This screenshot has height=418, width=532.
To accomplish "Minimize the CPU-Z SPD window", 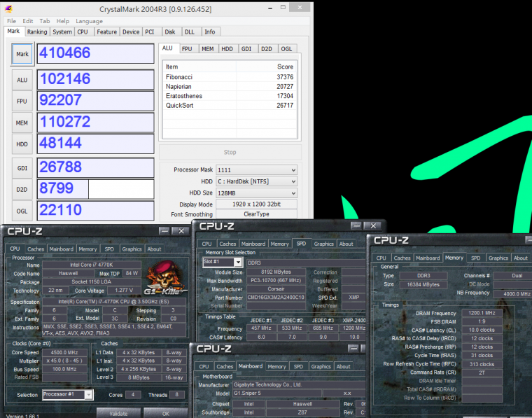I will [x=356, y=225].
